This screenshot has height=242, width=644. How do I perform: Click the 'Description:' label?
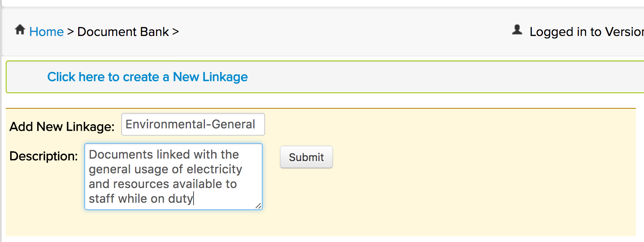(43, 156)
